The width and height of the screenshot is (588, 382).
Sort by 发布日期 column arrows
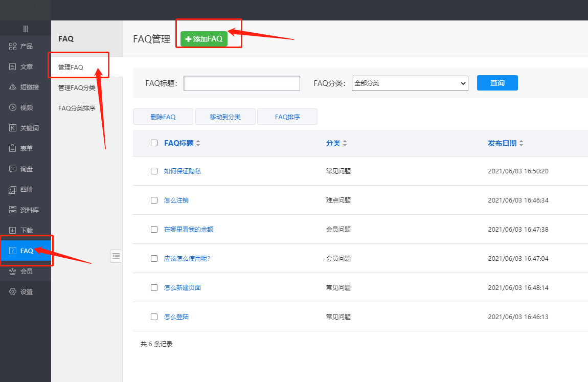click(521, 144)
